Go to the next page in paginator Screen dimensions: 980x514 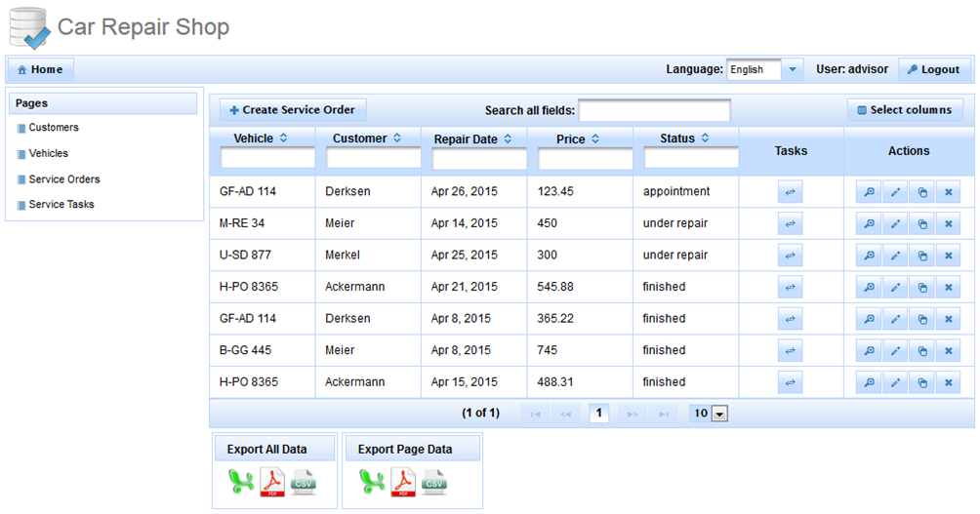[632, 414]
